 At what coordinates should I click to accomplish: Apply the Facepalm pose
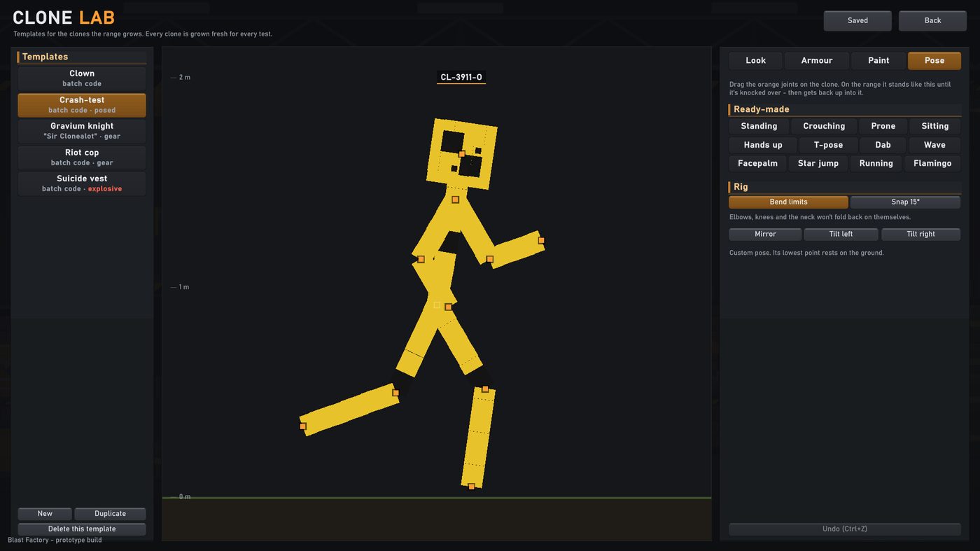click(757, 164)
